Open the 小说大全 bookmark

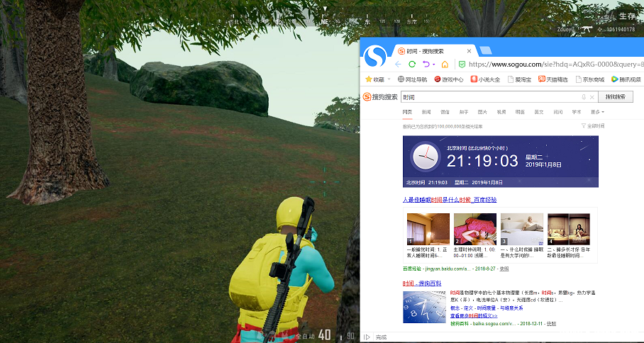tap(485, 79)
